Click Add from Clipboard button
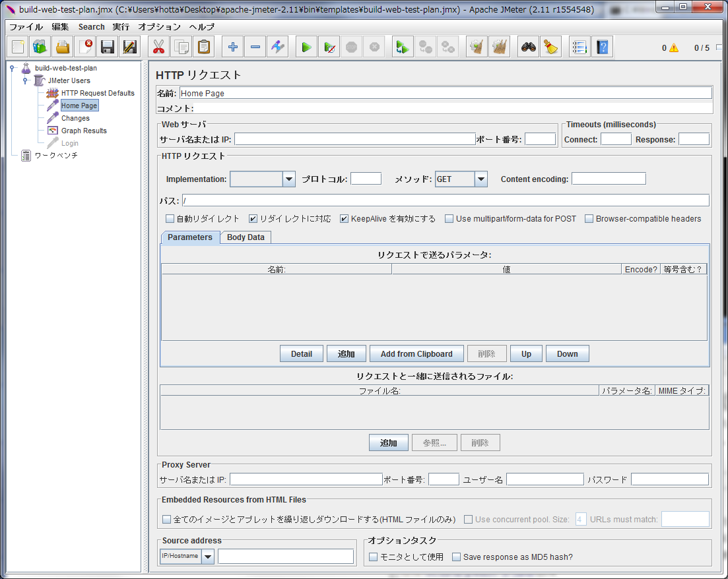 pos(416,353)
